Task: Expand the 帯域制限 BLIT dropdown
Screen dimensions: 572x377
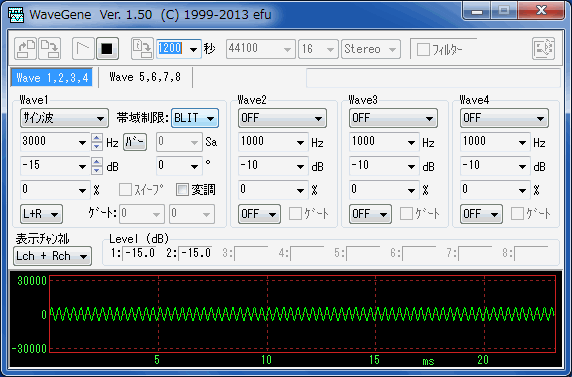Action: [195, 118]
